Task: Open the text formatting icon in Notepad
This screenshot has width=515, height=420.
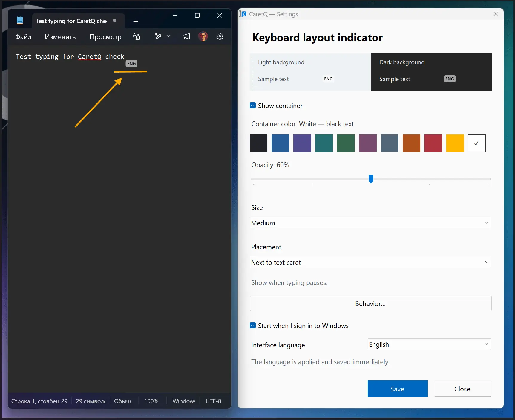Action: (136, 36)
